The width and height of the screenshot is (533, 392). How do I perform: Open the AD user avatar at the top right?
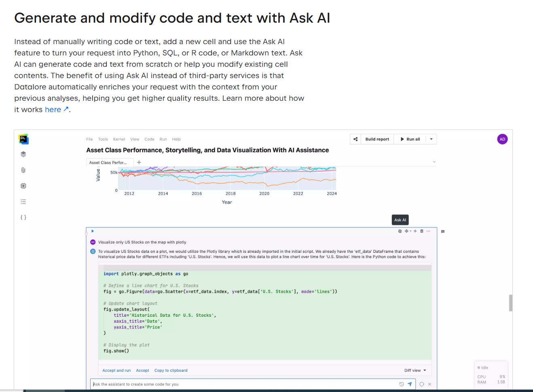502,139
